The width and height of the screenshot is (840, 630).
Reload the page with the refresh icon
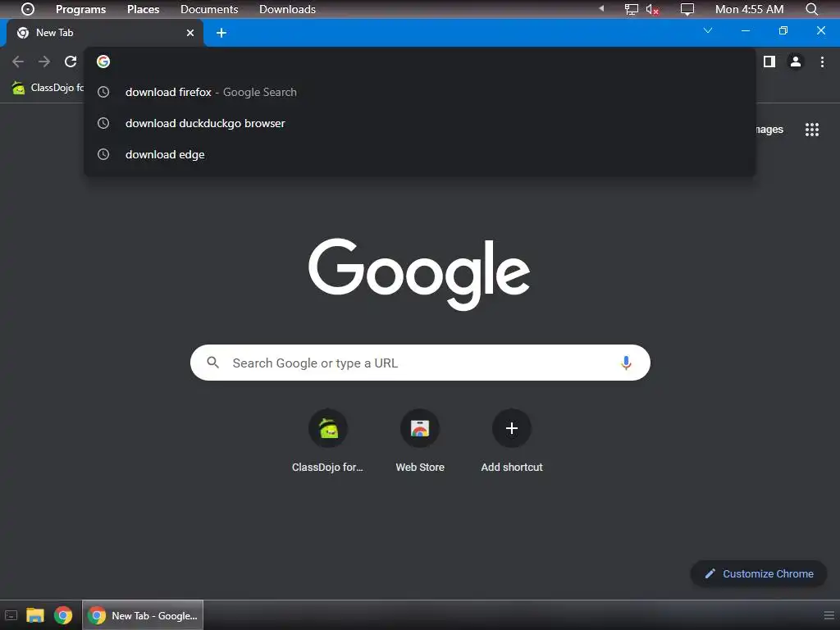coord(71,62)
